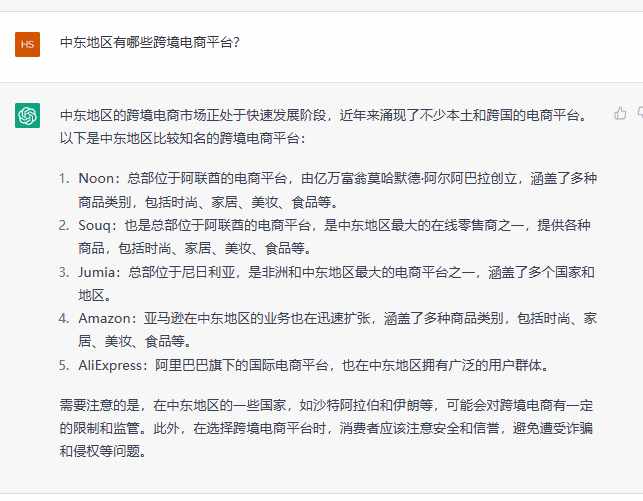The image size is (643, 501).
Task: Click list number 2 marker
Action: point(64,225)
